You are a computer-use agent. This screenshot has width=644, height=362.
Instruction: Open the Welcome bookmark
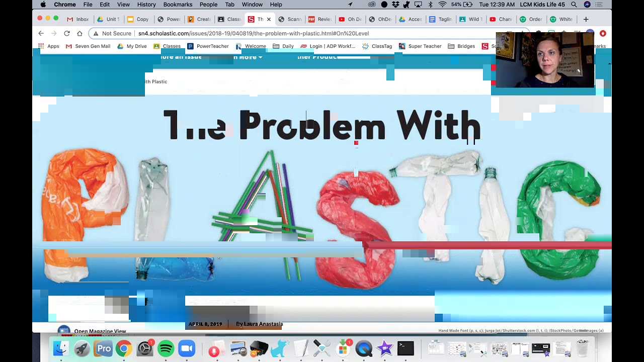[251, 46]
